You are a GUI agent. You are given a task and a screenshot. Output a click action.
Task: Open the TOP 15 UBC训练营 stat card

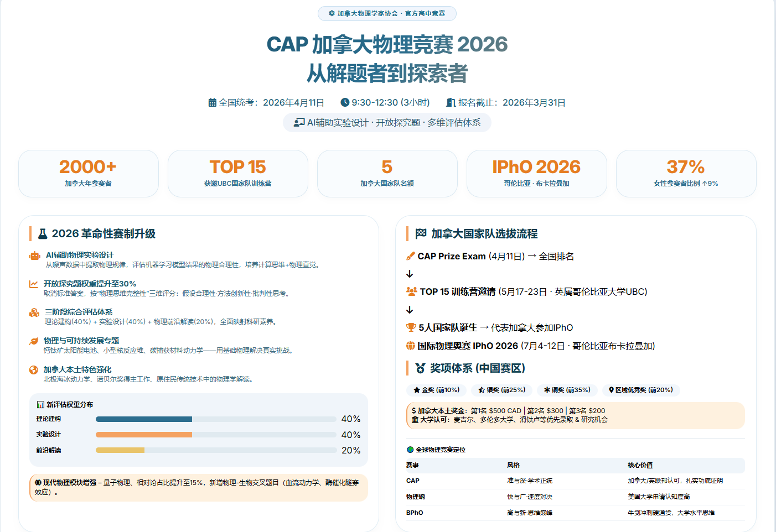pyautogui.click(x=238, y=174)
